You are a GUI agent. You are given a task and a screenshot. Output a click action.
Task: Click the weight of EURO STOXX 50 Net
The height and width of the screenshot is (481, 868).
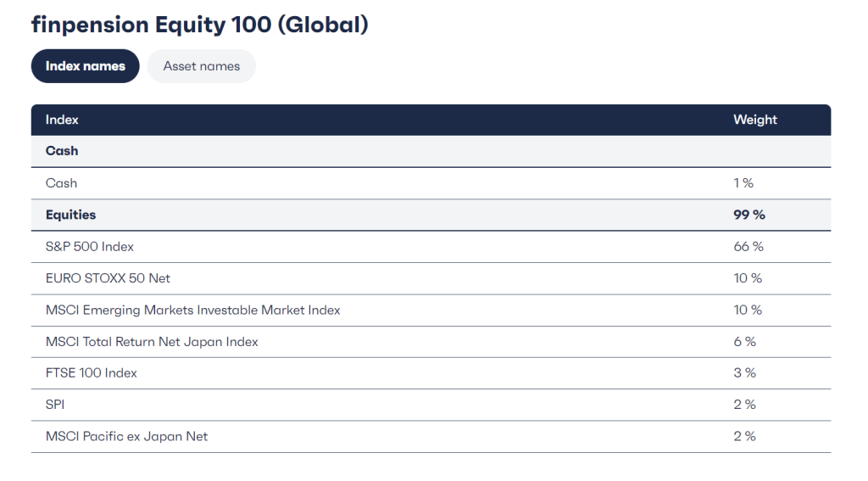[748, 278]
